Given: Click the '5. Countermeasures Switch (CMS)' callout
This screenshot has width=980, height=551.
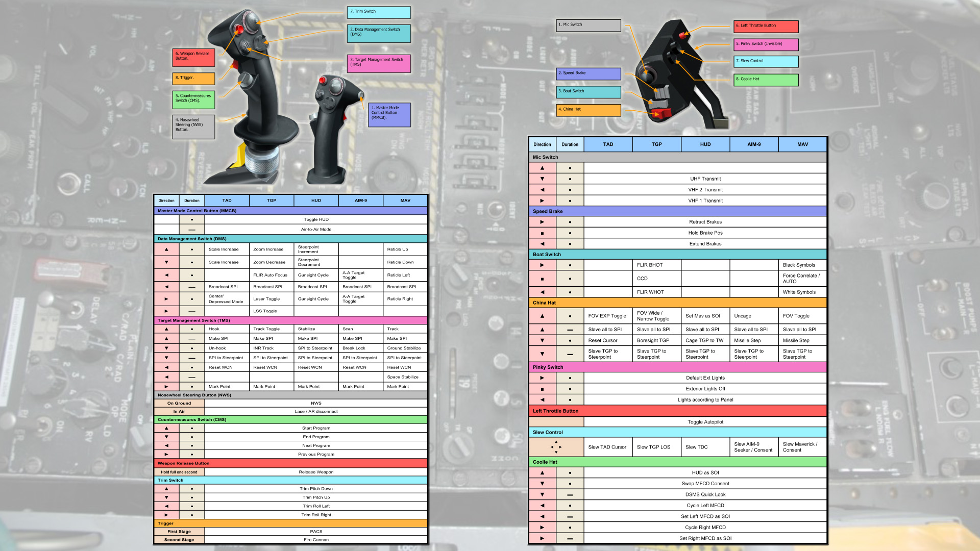Looking at the screenshot, I should 194,100.
